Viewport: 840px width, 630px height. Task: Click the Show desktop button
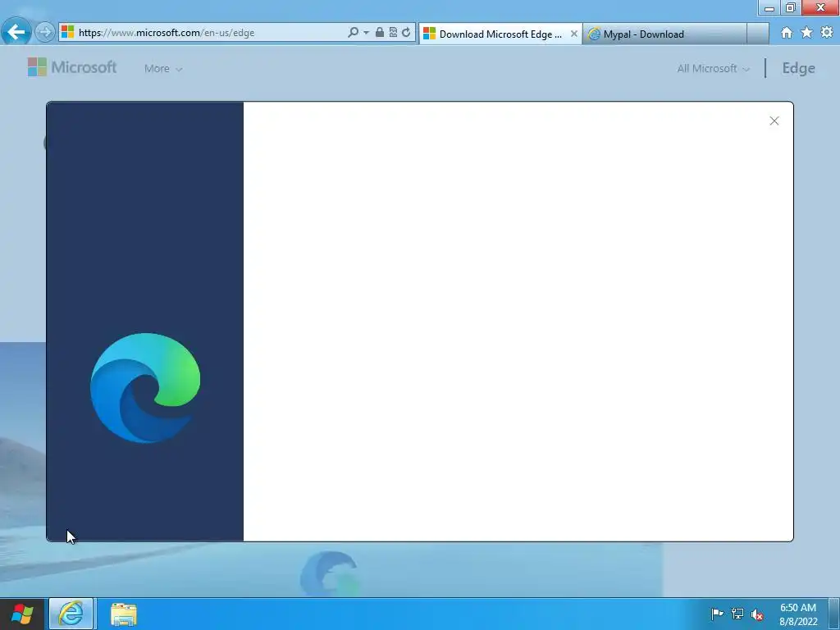pyautogui.click(x=834, y=614)
